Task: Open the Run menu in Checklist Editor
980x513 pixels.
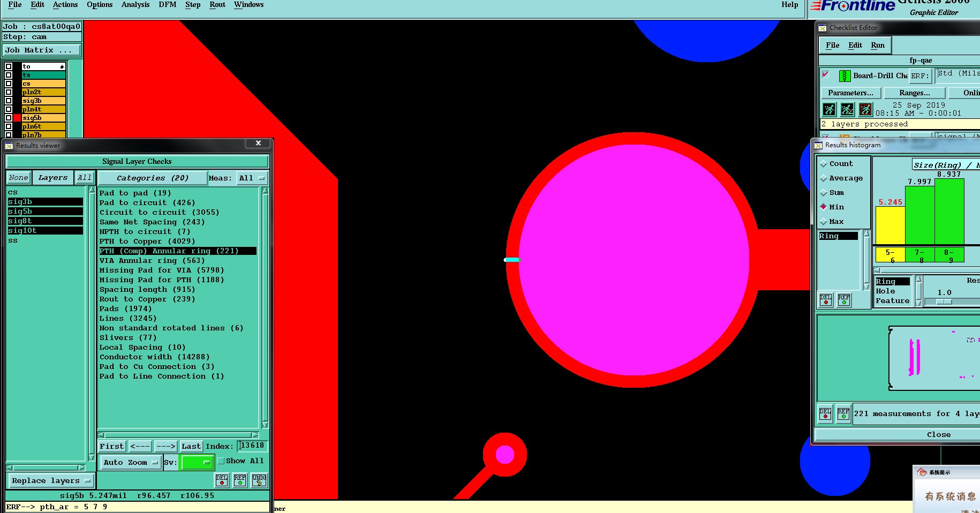Action: click(x=878, y=46)
